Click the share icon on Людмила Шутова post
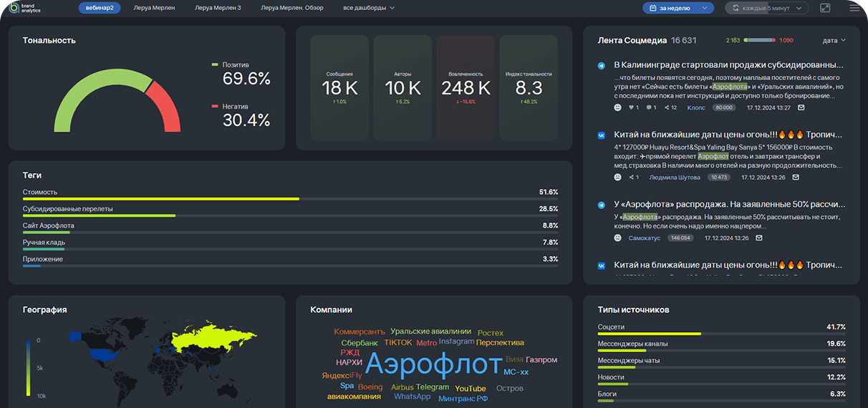This screenshot has width=868, height=408. pyautogui.click(x=631, y=177)
